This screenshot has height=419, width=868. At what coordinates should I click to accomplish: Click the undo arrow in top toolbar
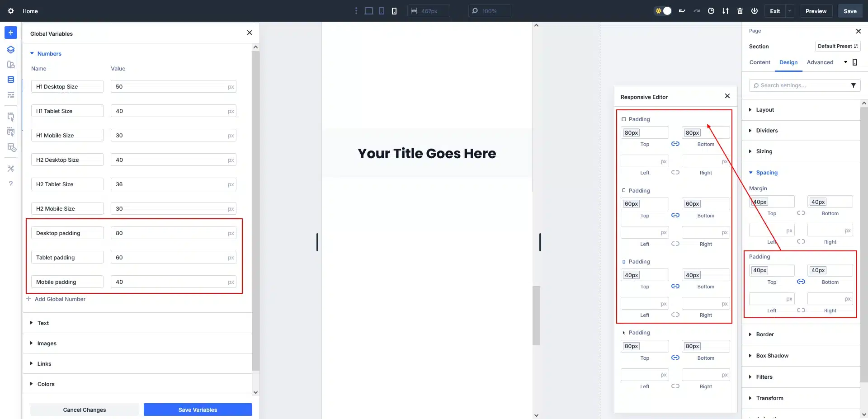click(x=682, y=11)
